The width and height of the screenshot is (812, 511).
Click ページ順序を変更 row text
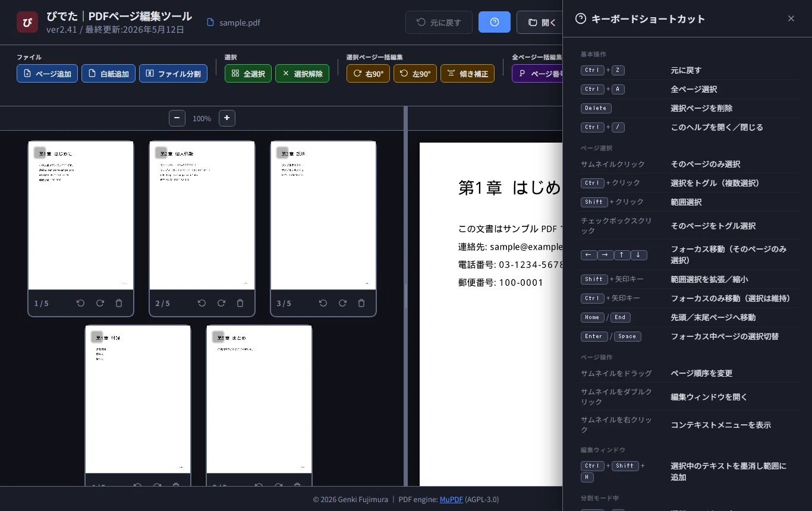pos(701,373)
